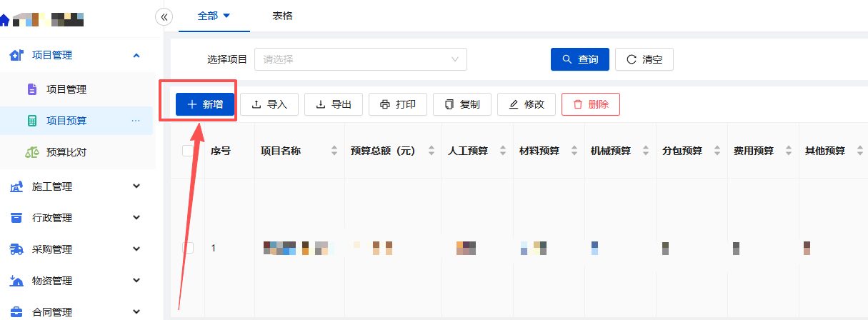Click sort arrows on 项目名称 column

coord(334,151)
